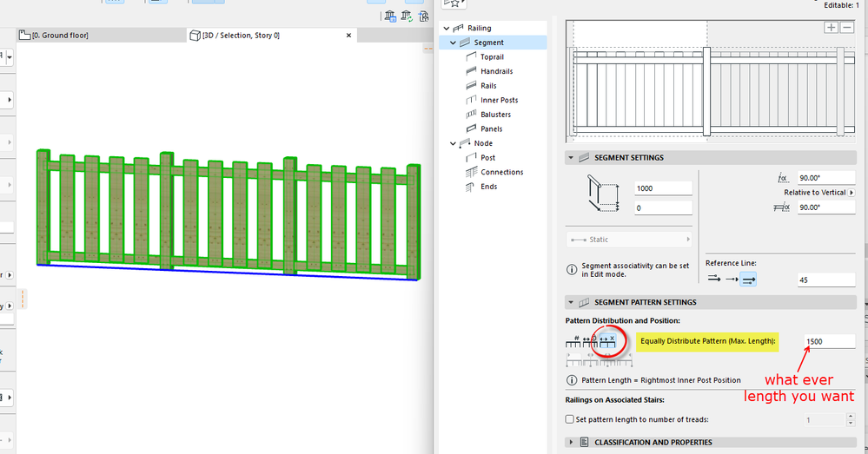Increase treads number with up stepper
868x454 pixels.
(x=851, y=417)
